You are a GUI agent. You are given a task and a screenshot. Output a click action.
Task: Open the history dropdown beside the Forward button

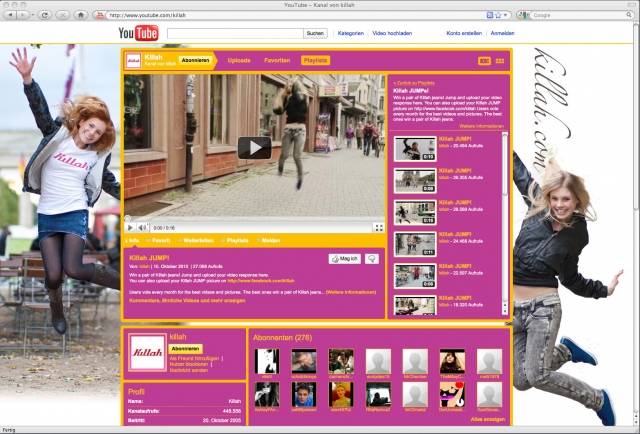[32, 15]
